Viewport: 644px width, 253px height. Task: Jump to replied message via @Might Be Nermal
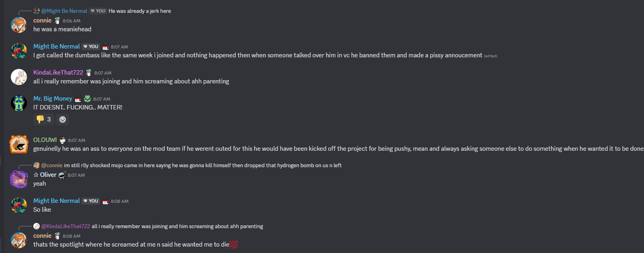tap(64, 11)
